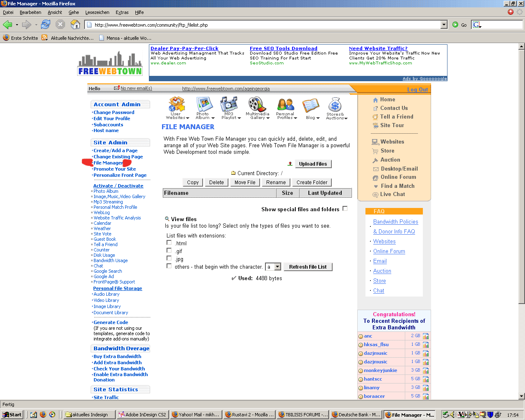525x420 pixels.
Task: Open the Bearbeiten menu
Action: pos(30,12)
